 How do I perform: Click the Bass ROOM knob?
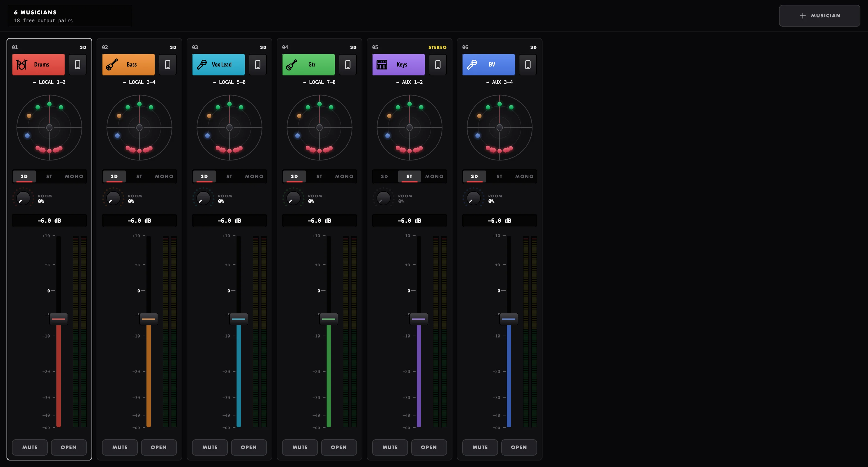tap(113, 198)
